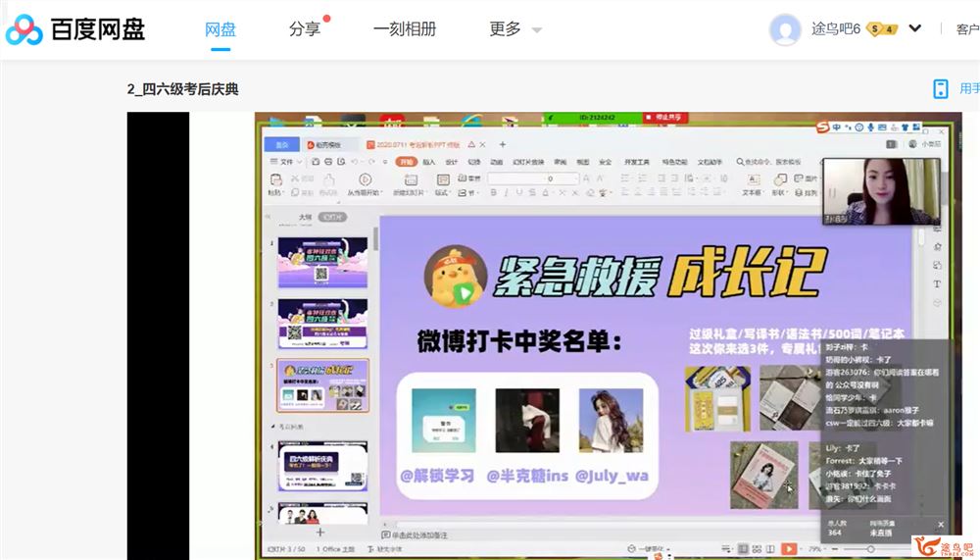This screenshot has width=980, height=560.
Task: Click 新建幻灯片 button
Action: point(410,185)
